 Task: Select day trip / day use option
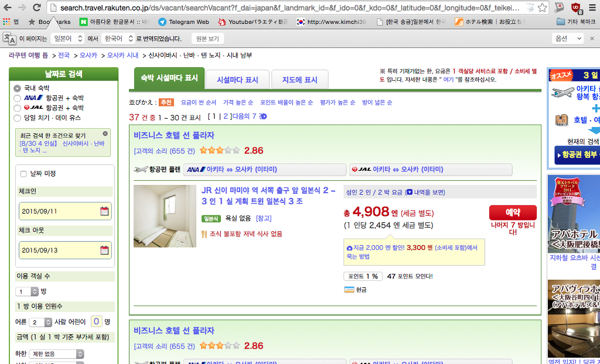point(17,118)
